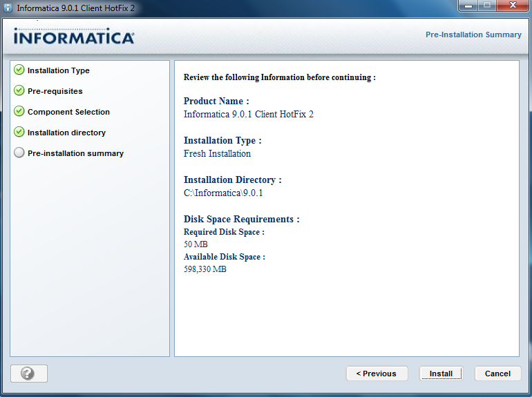Click the empty circle beside Pre-installation summary
532x397 pixels.
click(x=19, y=153)
